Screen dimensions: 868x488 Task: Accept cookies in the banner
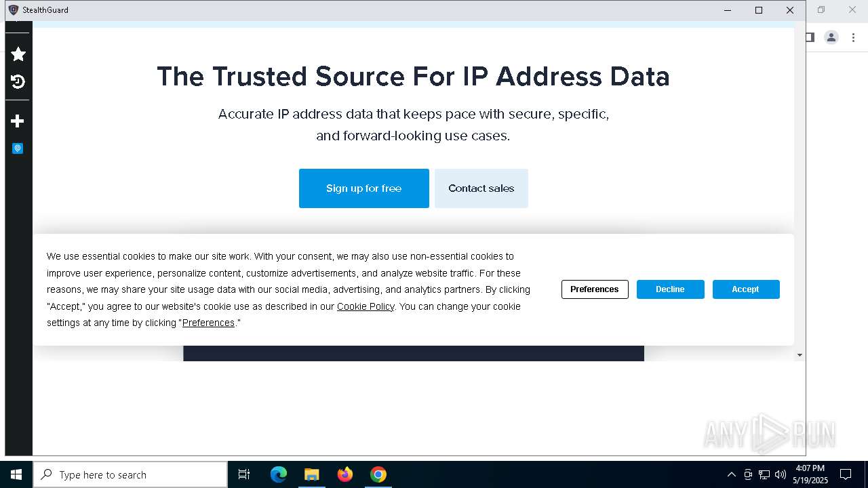click(746, 289)
